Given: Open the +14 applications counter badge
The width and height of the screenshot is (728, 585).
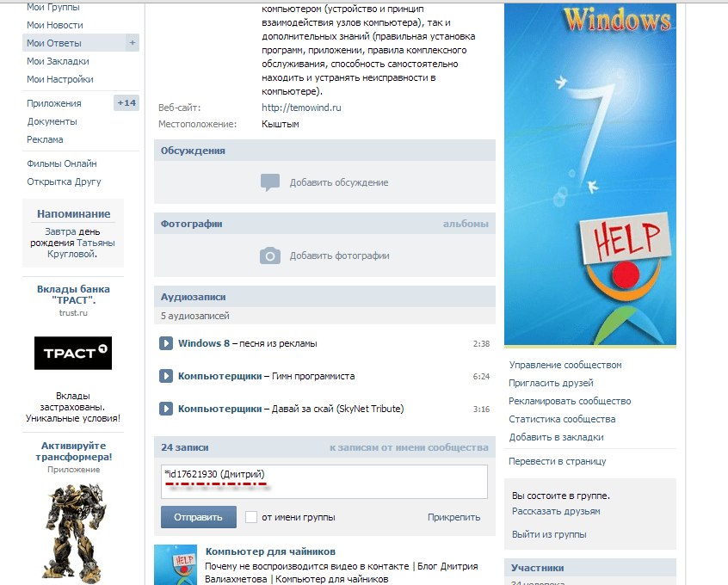Looking at the screenshot, I should [126, 103].
